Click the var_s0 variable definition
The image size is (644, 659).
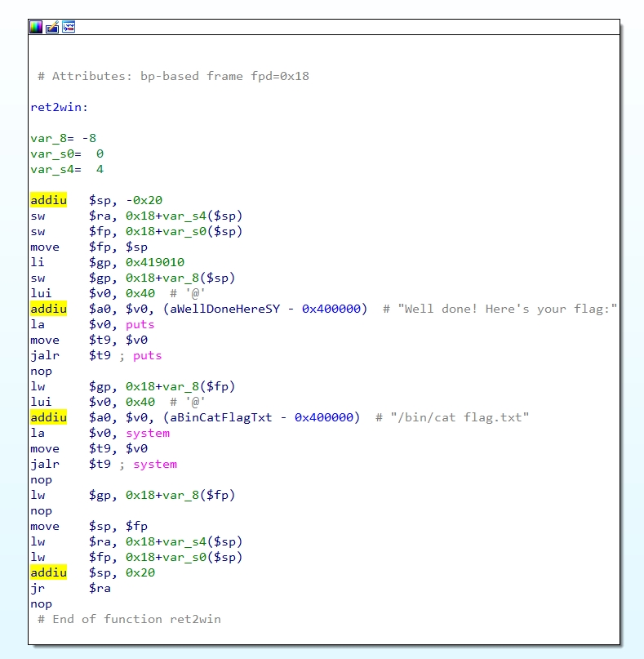pyautogui.click(x=67, y=154)
